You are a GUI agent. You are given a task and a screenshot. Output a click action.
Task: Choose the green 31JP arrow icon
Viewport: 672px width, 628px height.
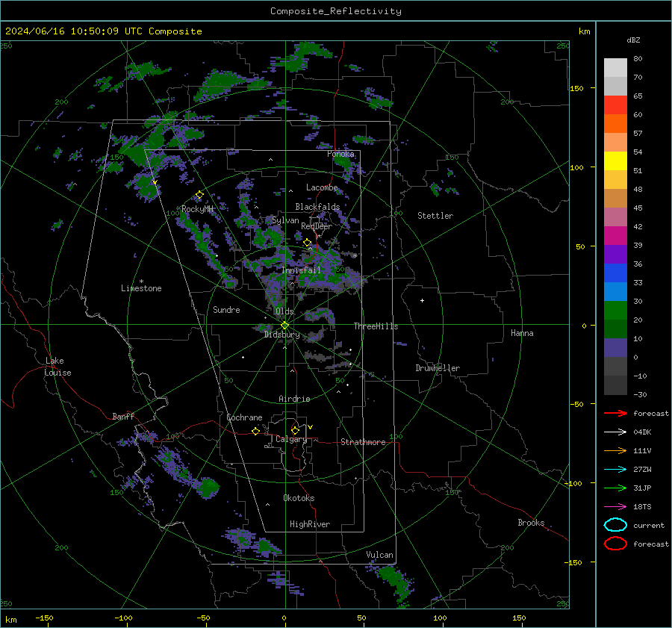click(615, 488)
